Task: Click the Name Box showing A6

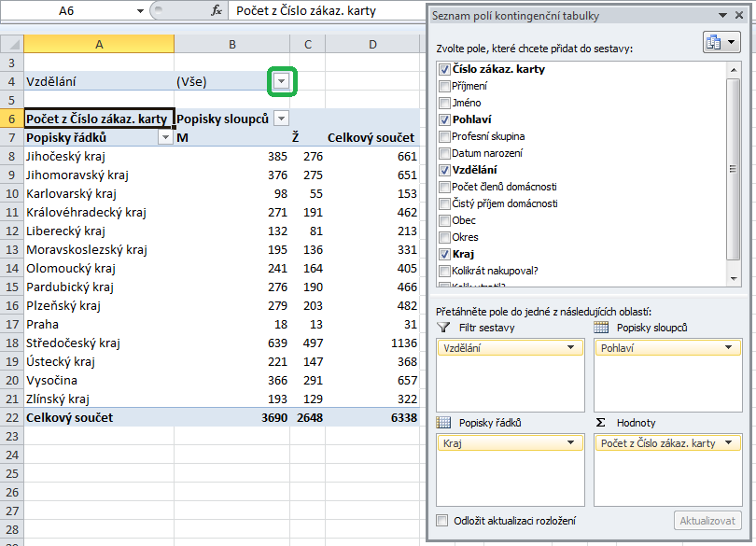Action: click(67, 10)
